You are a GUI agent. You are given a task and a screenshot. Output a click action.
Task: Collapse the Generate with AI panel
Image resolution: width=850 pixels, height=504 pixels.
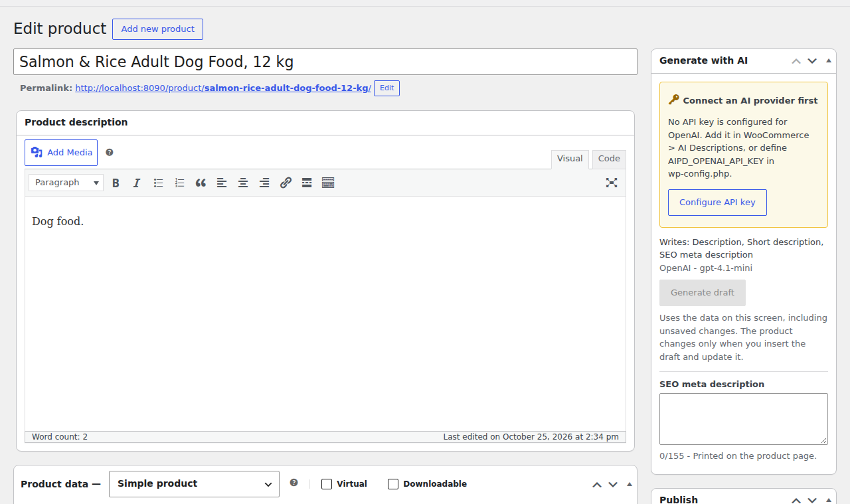829,60
